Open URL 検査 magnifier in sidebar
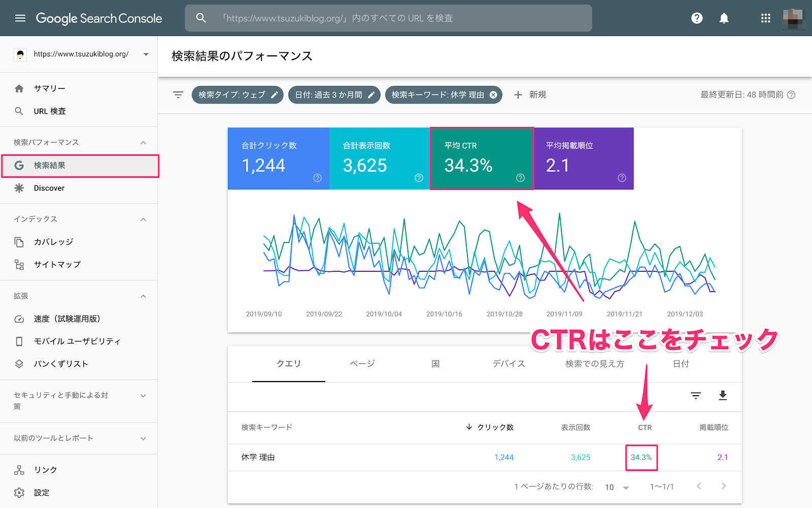Image resolution: width=812 pixels, height=508 pixels. [x=19, y=111]
